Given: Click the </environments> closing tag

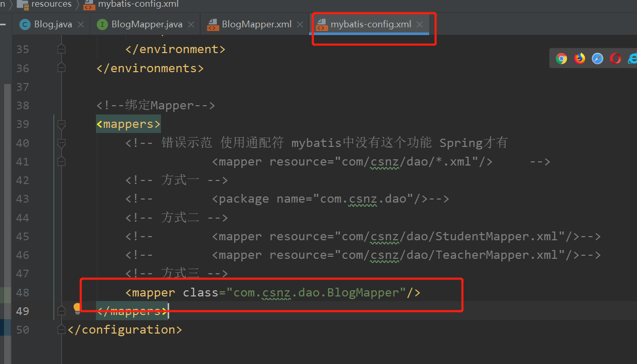Looking at the screenshot, I should [150, 68].
